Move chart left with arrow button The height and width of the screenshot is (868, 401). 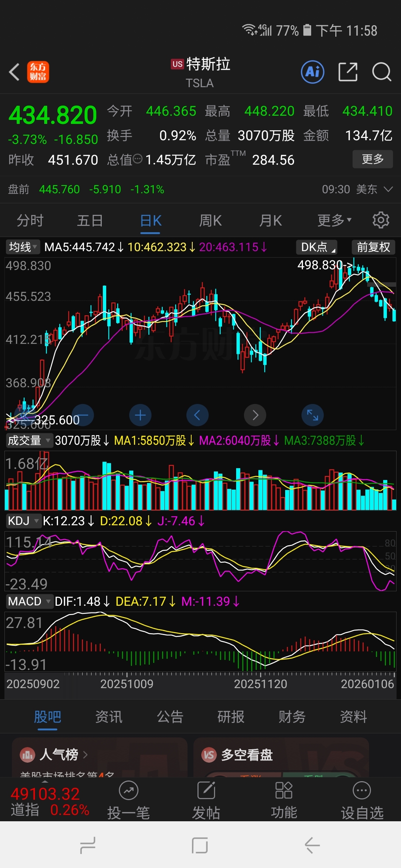click(198, 415)
